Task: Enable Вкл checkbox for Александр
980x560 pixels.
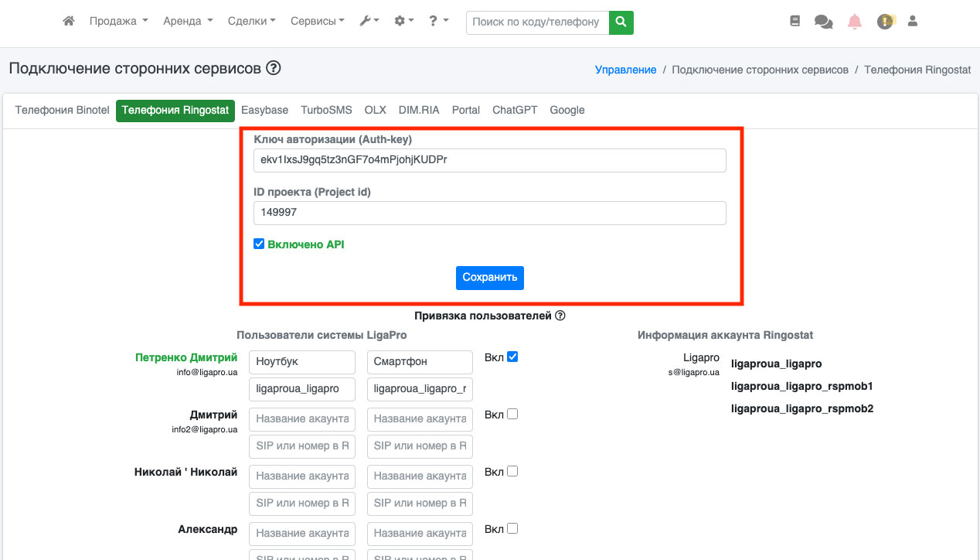Action: pos(512,528)
